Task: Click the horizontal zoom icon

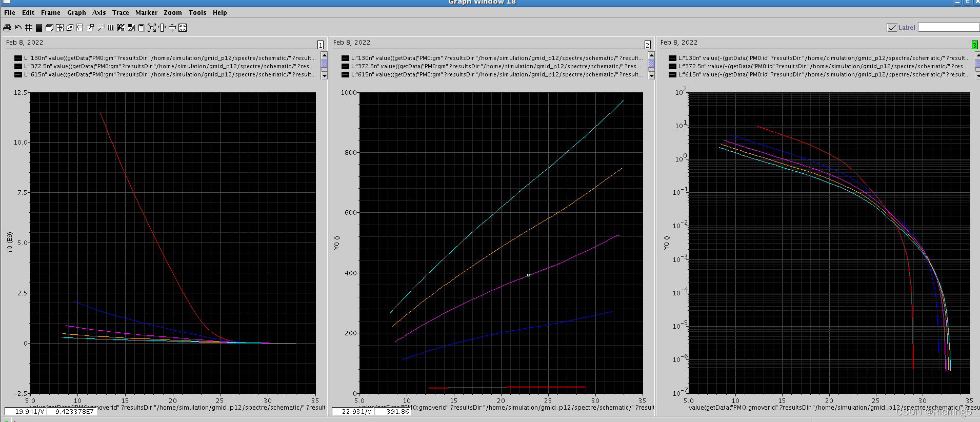Action: [162, 28]
